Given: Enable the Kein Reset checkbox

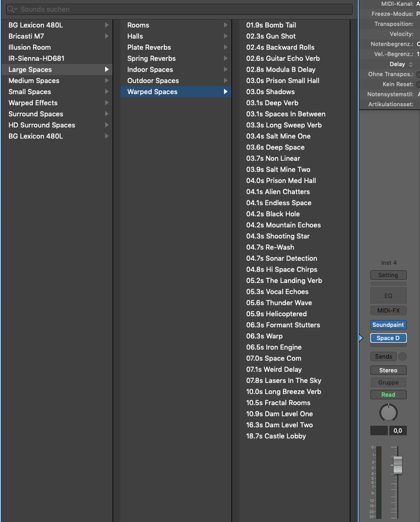Looking at the screenshot, I should (x=418, y=84).
